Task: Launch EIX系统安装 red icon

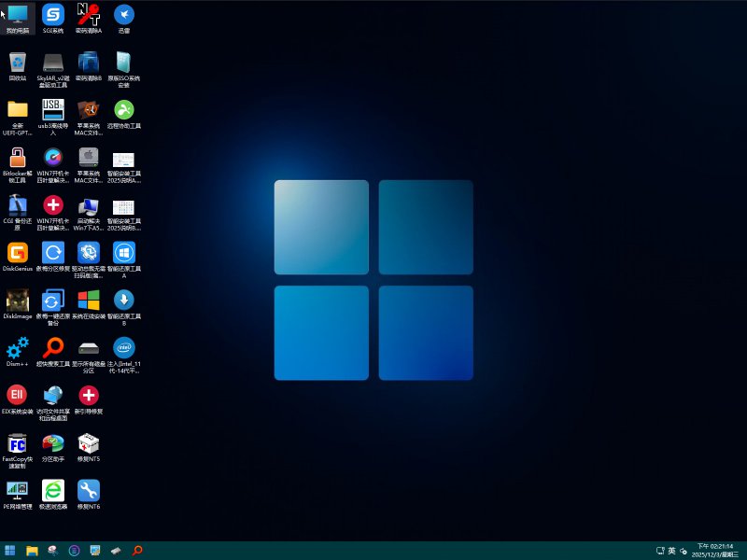Action: [x=18, y=399]
